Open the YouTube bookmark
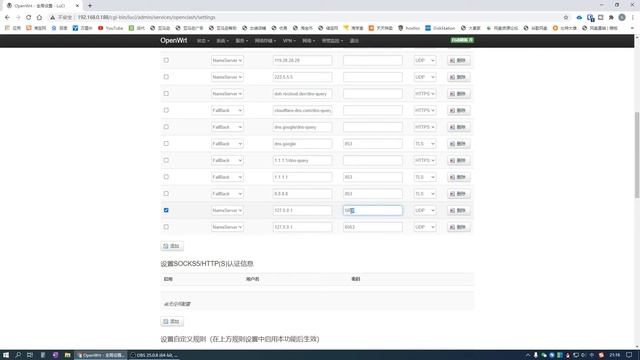Viewport: 640px width, 360px height. click(x=111, y=28)
